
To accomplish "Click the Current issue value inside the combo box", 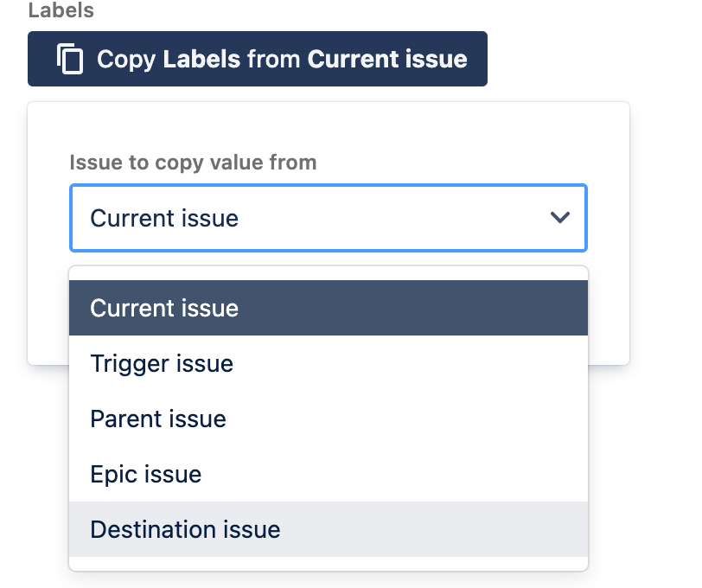I will [x=164, y=218].
